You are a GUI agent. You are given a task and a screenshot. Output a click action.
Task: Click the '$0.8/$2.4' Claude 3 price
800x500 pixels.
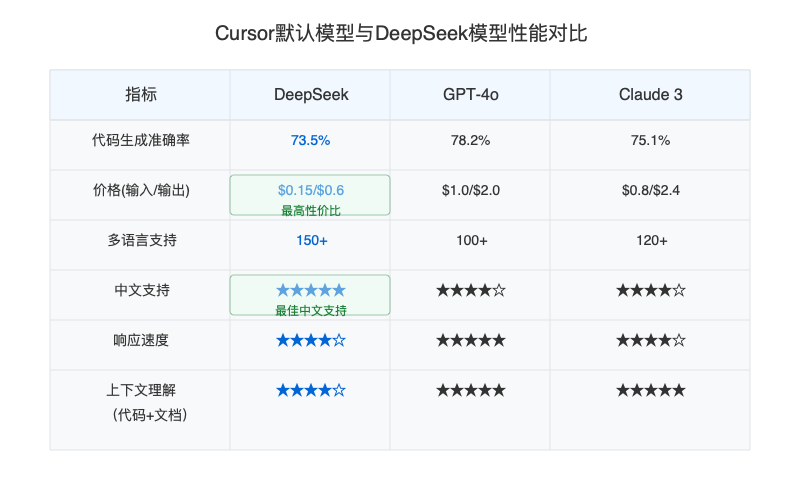point(651,190)
